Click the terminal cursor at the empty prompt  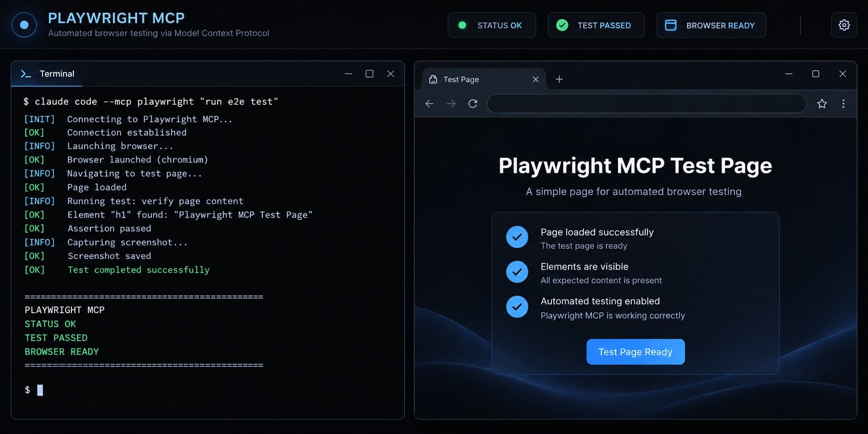(40, 390)
